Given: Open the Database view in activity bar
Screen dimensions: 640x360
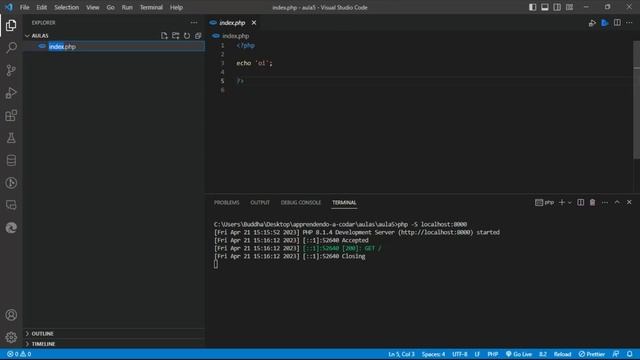Looking at the screenshot, I should point(11,160).
